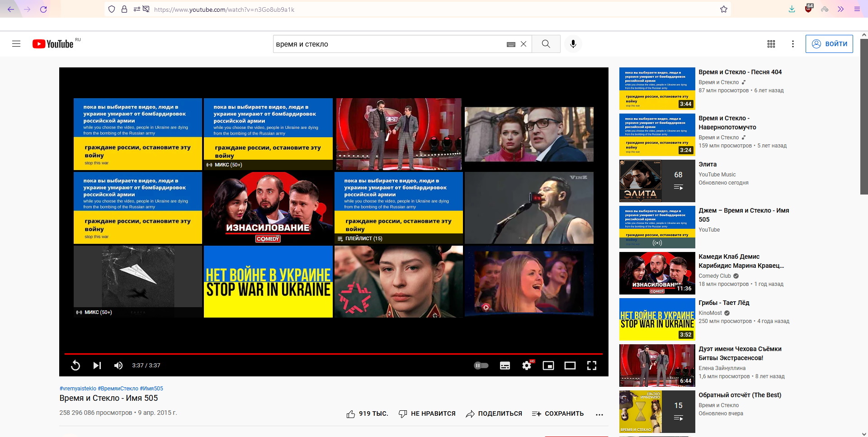Enter full screen mode

tap(592, 366)
